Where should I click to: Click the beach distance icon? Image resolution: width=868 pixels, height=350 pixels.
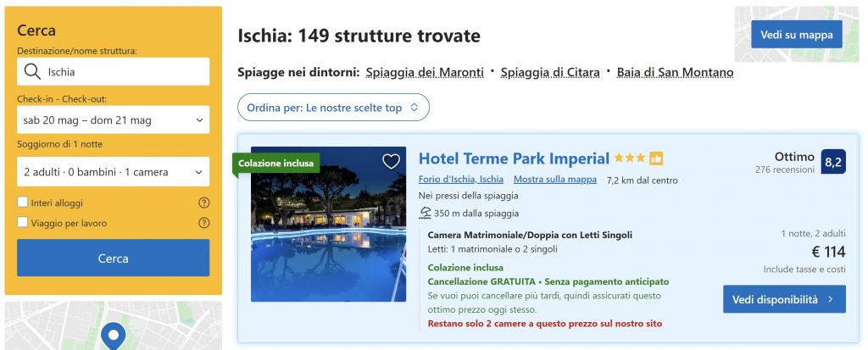[x=425, y=213]
